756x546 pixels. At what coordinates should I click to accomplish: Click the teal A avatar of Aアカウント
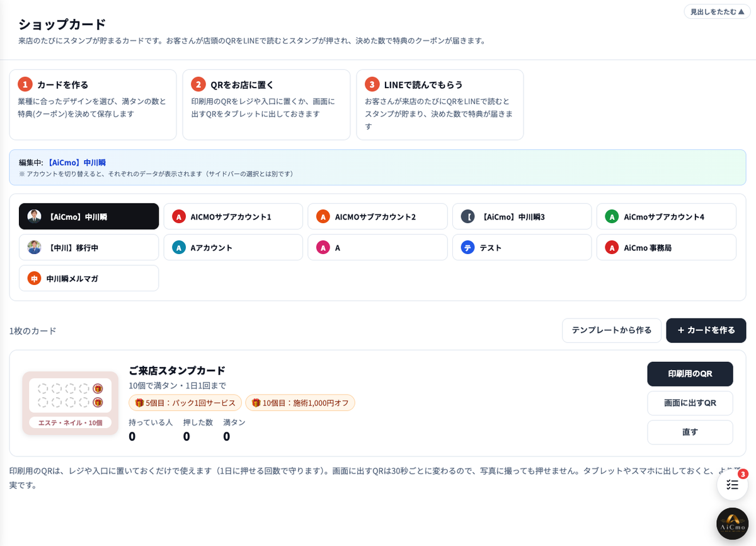tap(179, 247)
